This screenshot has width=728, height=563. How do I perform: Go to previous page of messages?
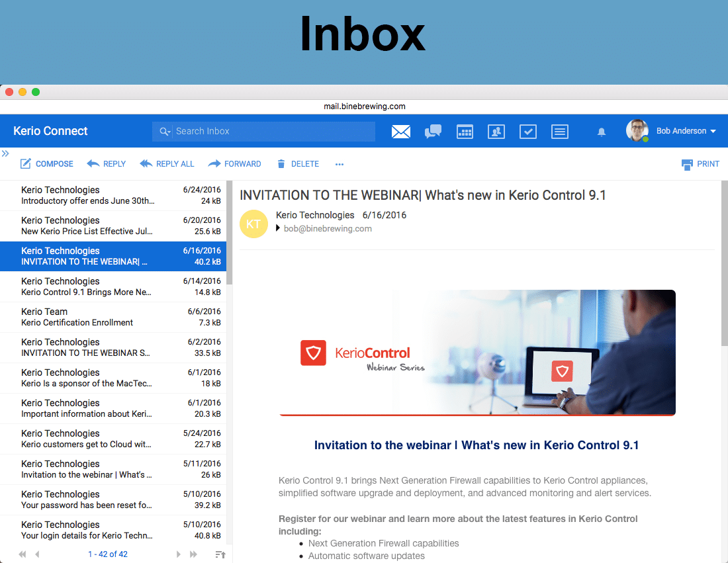[x=37, y=554]
